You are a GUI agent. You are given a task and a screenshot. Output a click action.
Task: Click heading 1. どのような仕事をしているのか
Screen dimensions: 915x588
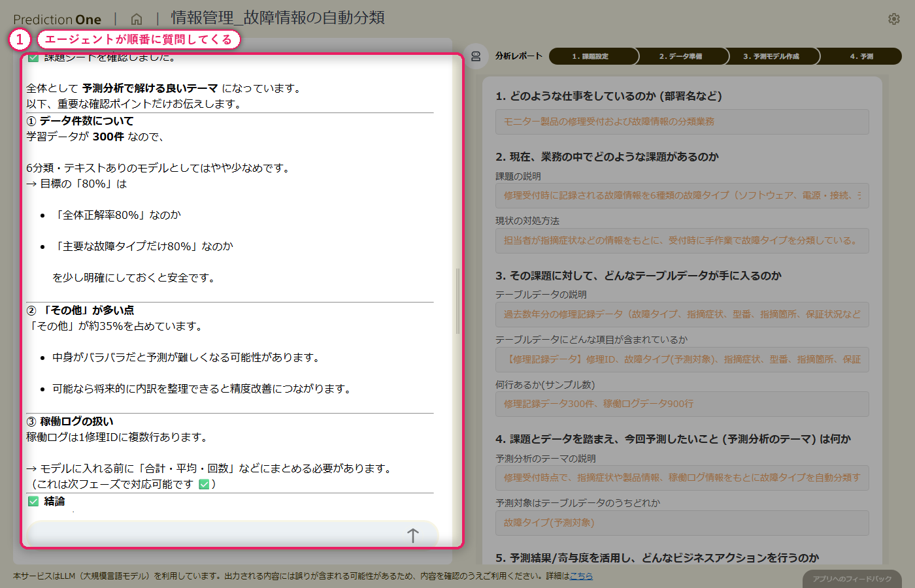pyautogui.click(x=608, y=96)
